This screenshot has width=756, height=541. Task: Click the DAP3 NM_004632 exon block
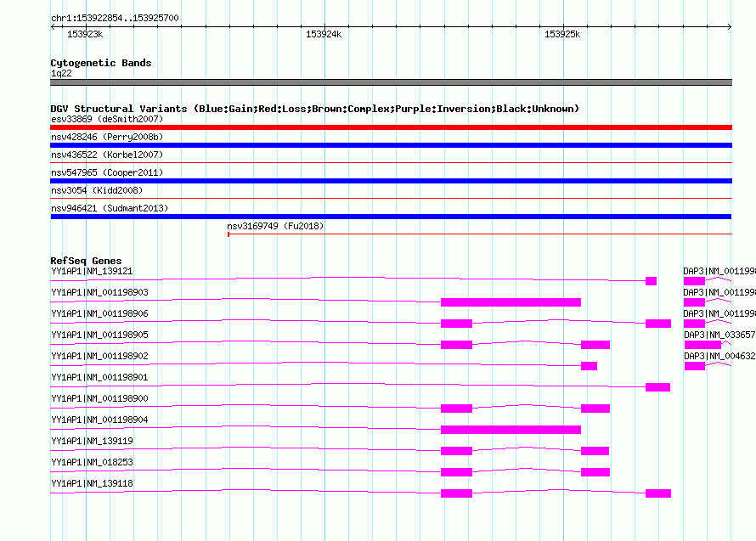(x=695, y=366)
